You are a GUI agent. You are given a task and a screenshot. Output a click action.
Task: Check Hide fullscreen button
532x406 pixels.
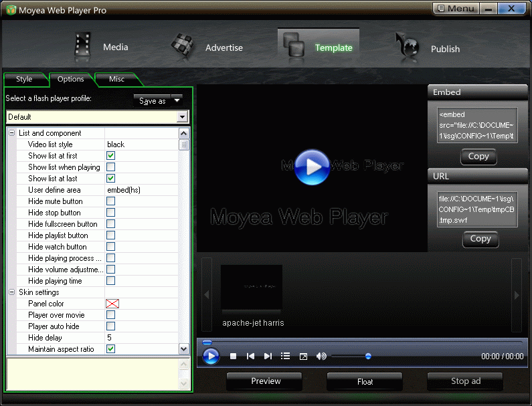tap(110, 224)
